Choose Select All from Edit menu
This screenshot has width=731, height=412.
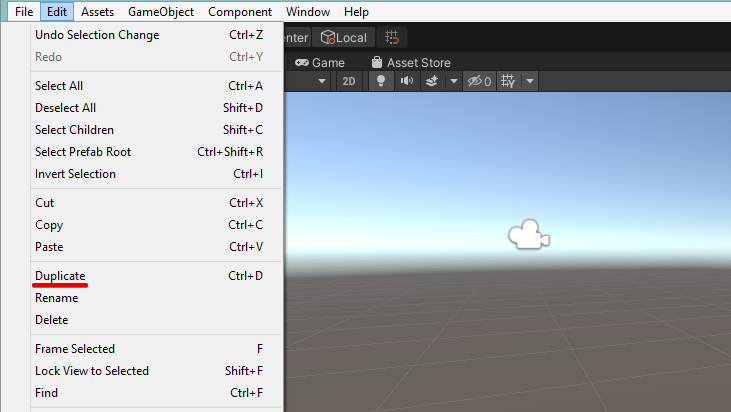click(157, 86)
